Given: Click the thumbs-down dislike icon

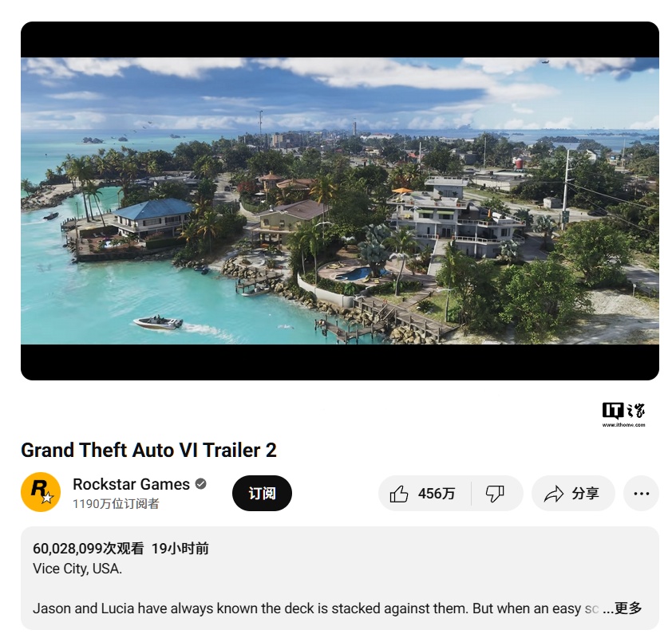Looking at the screenshot, I should 495,494.
